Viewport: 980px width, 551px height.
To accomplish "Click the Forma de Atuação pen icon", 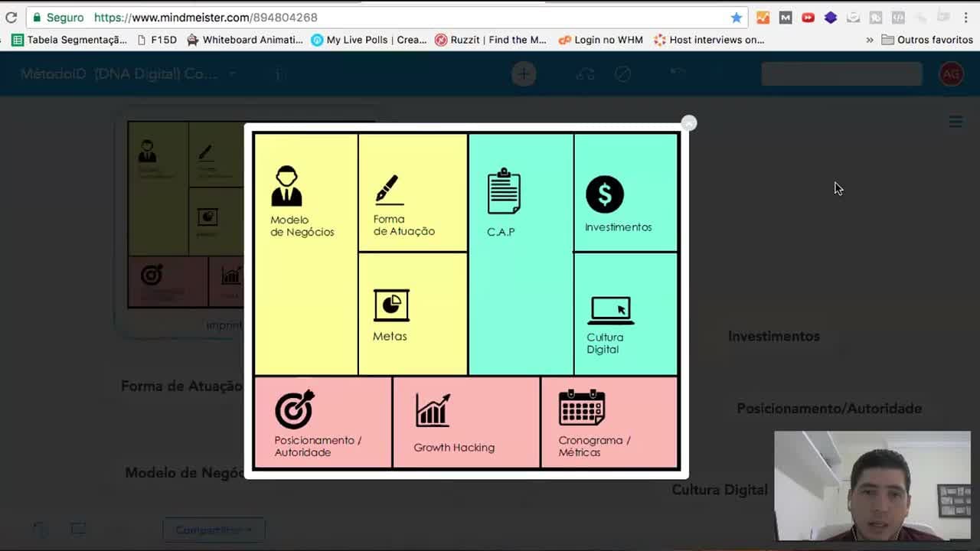I will [389, 190].
